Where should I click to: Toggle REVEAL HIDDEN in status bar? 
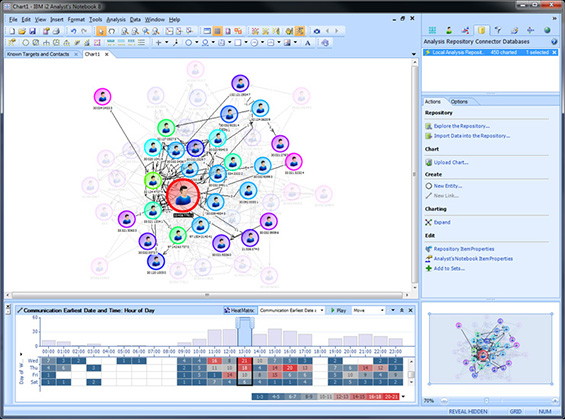click(x=468, y=411)
